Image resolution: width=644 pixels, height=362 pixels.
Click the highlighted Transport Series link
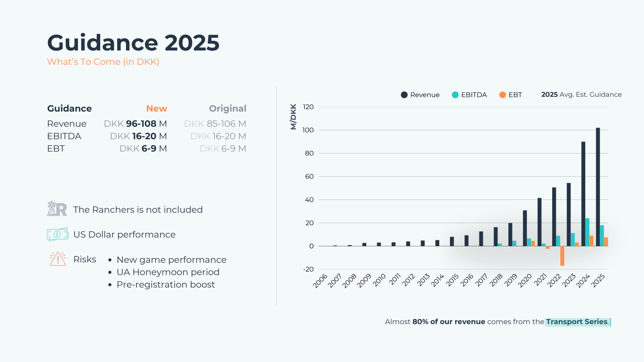tap(576, 322)
